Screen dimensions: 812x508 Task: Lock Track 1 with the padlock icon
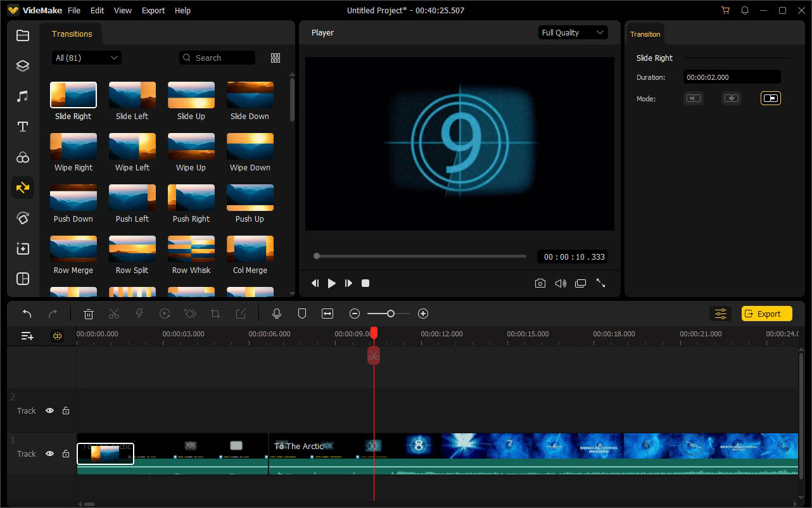click(66, 454)
